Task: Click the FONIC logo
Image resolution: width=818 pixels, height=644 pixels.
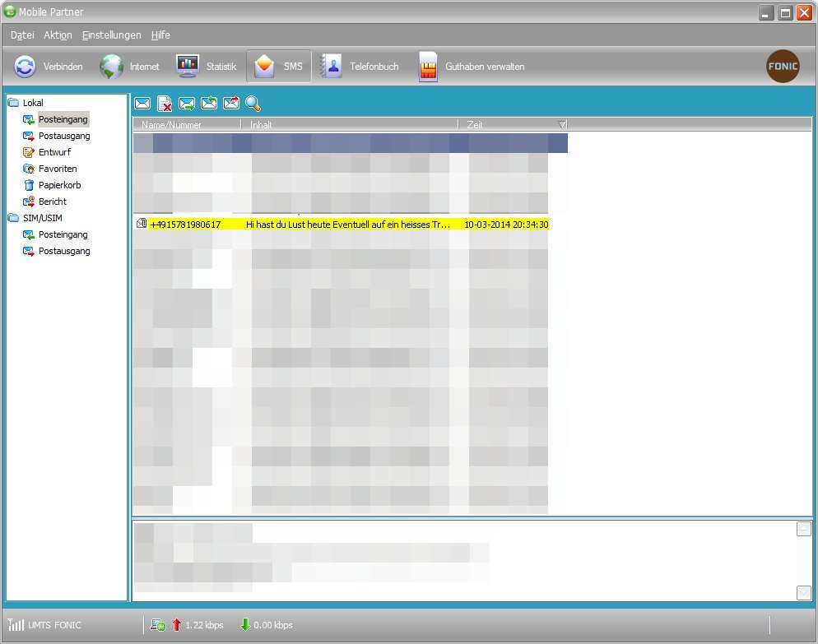Action: click(x=782, y=67)
